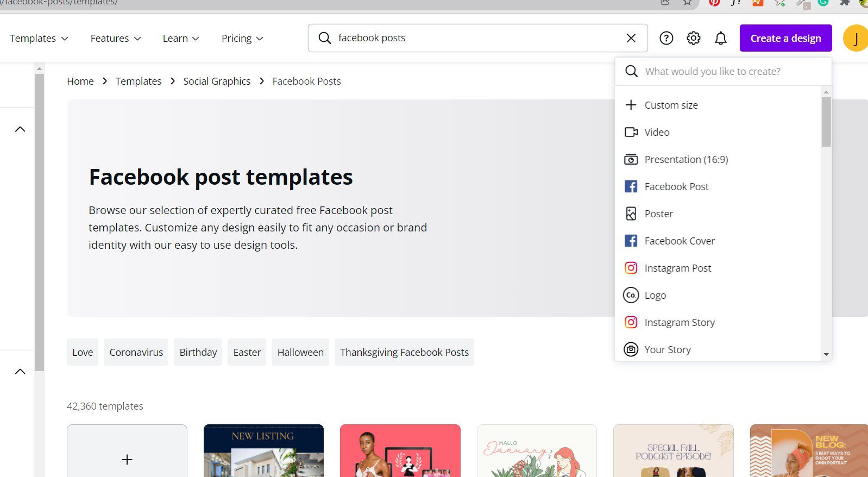The width and height of the screenshot is (868, 477).
Task: Select Logo from the create list
Action: point(718,295)
